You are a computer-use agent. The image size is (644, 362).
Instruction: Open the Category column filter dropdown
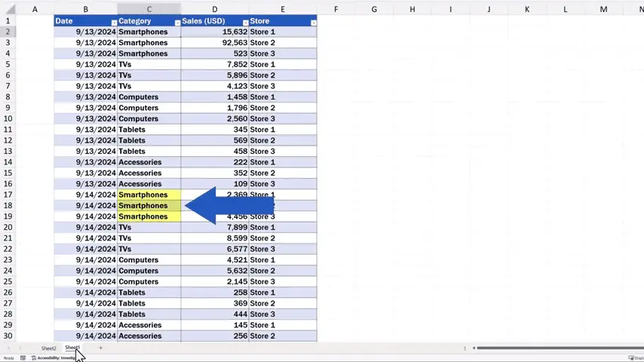(x=177, y=23)
